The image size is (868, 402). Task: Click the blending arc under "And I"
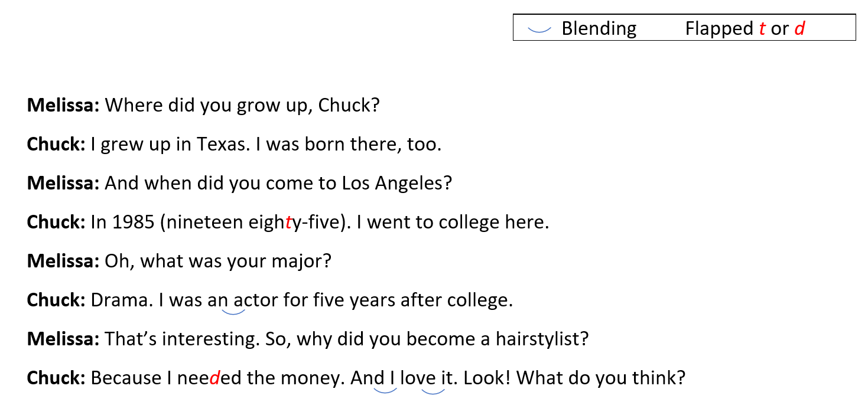385,390
